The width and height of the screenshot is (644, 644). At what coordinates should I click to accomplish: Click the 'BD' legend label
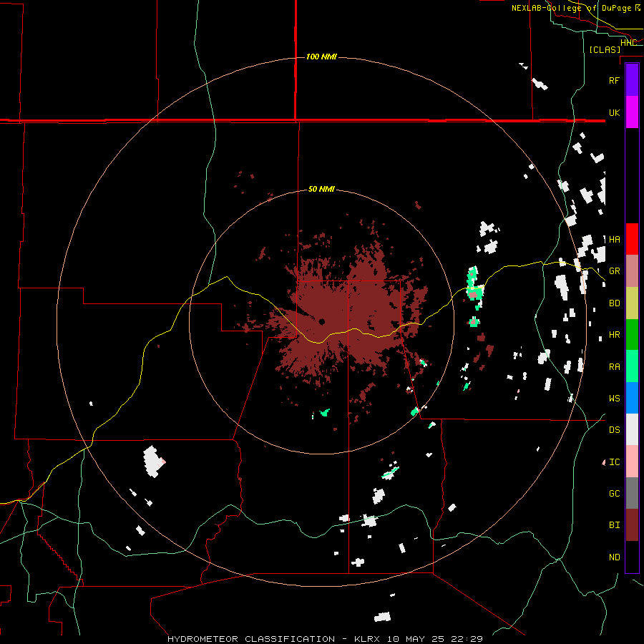click(614, 303)
